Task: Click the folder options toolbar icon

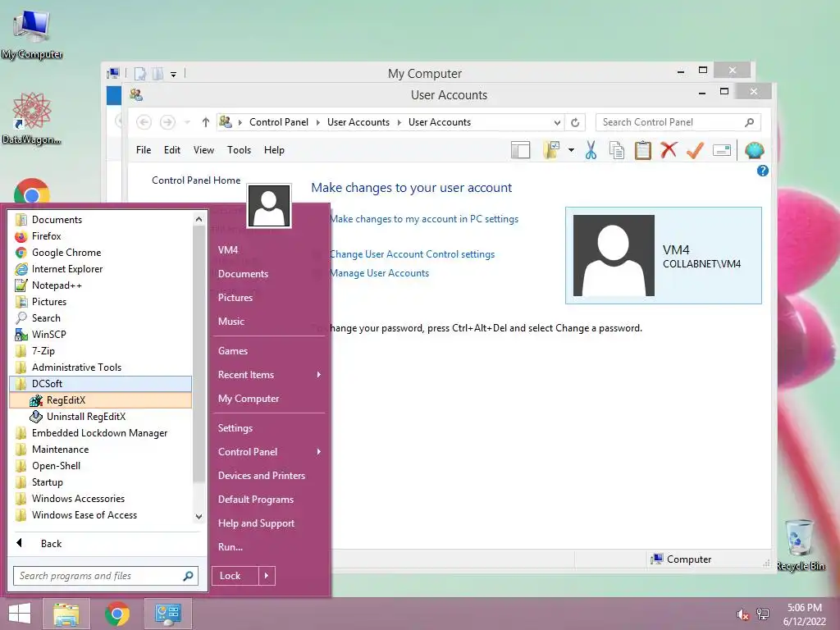Action: point(551,151)
